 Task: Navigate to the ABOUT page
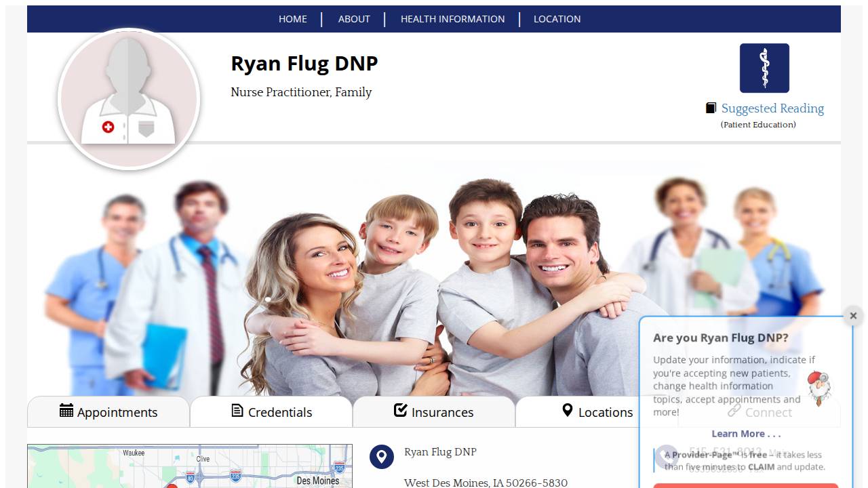(353, 19)
